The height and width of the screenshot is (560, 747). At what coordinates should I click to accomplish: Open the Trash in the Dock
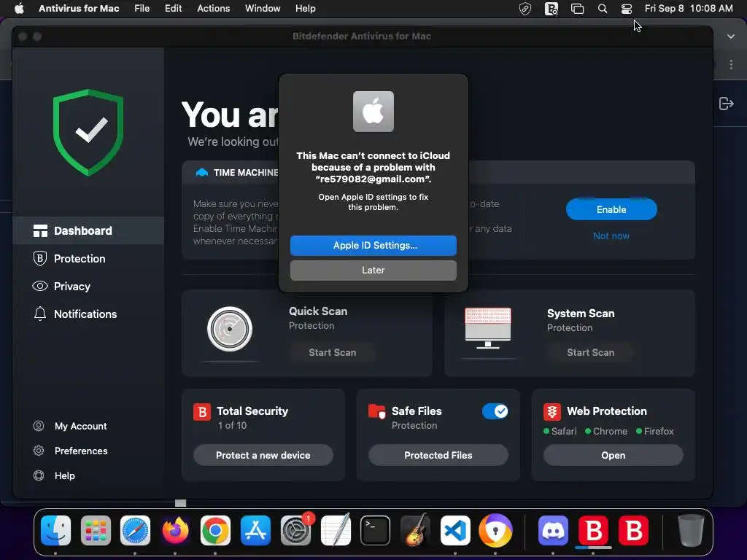(691, 530)
